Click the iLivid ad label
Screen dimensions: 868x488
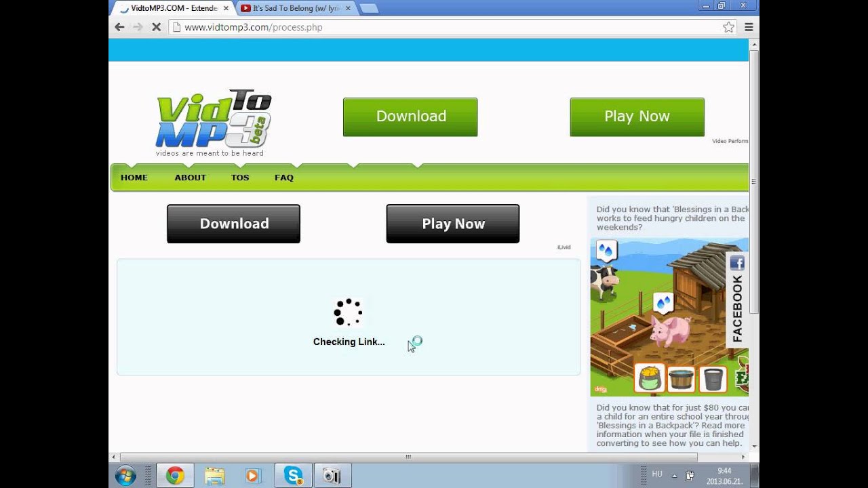564,247
